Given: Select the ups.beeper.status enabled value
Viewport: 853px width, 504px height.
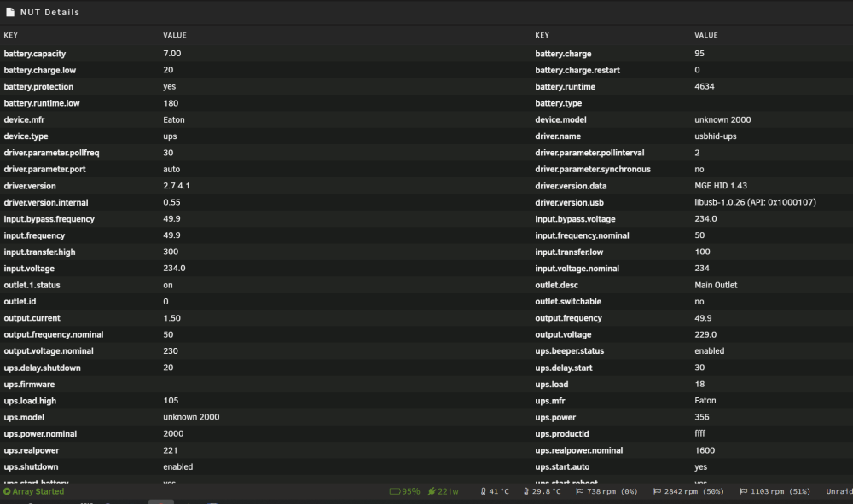Looking at the screenshot, I should coord(710,351).
